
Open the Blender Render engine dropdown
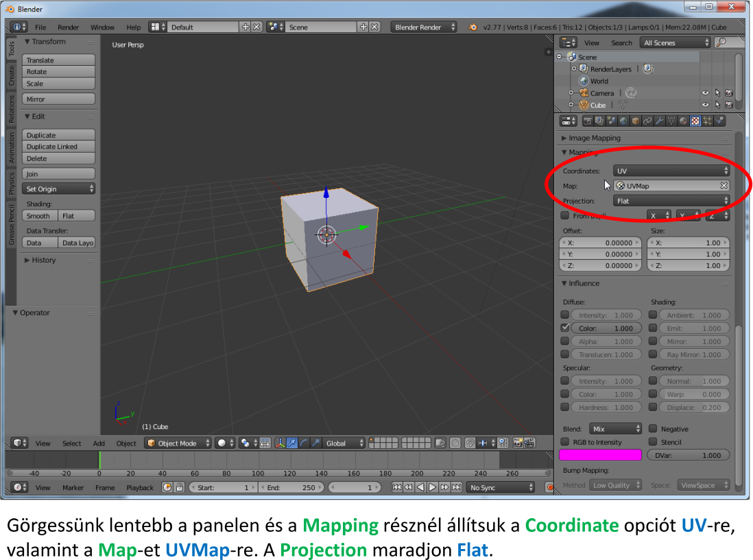pyautogui.click(x=424, y=27)
